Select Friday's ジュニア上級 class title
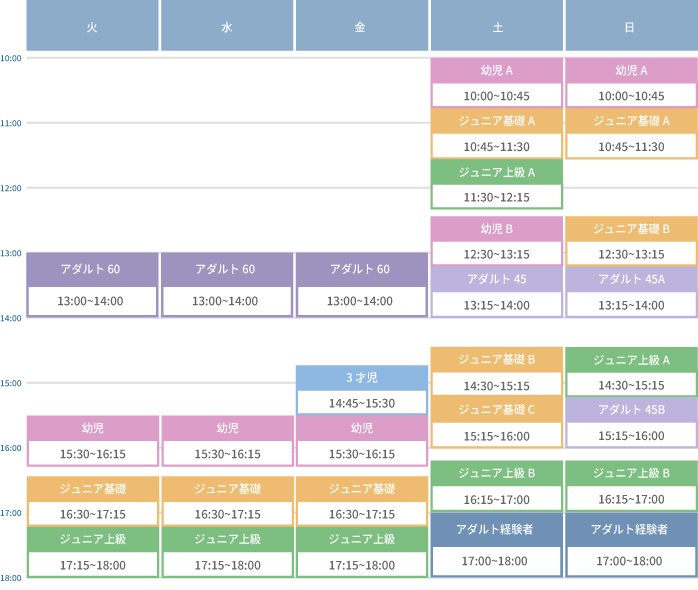This screenshot has width=698, height=590. coord(361,539)
